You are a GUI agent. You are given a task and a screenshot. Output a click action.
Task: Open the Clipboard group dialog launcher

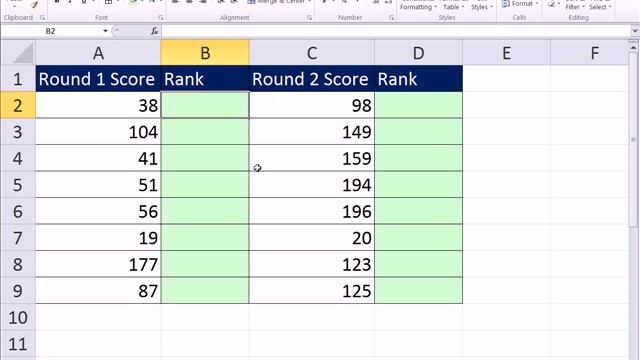(x=42, y=18)
